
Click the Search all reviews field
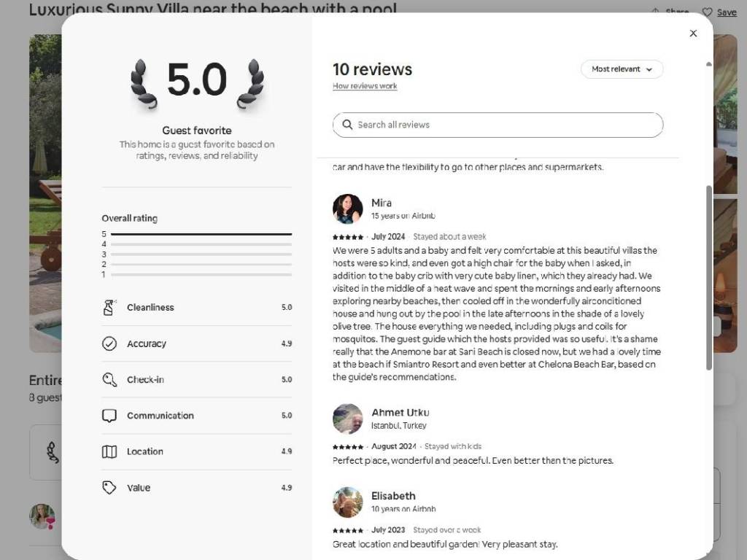click(x=503, y=125)
